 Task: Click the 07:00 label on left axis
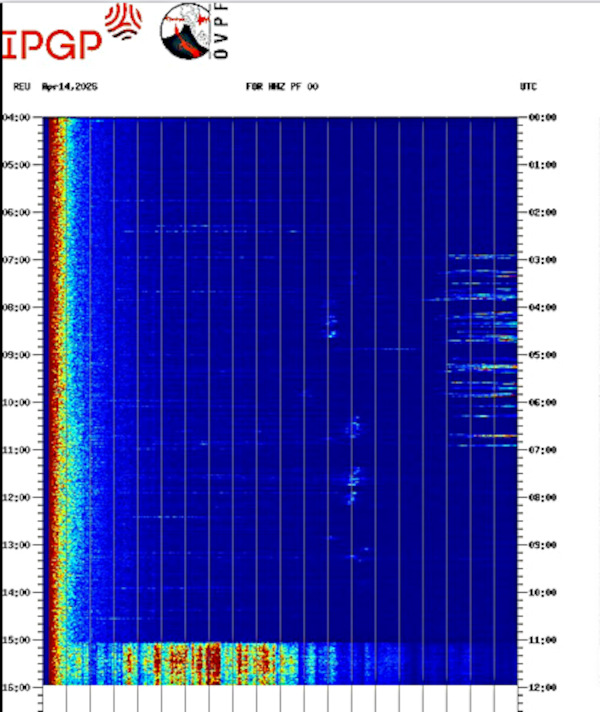point(20,260)
